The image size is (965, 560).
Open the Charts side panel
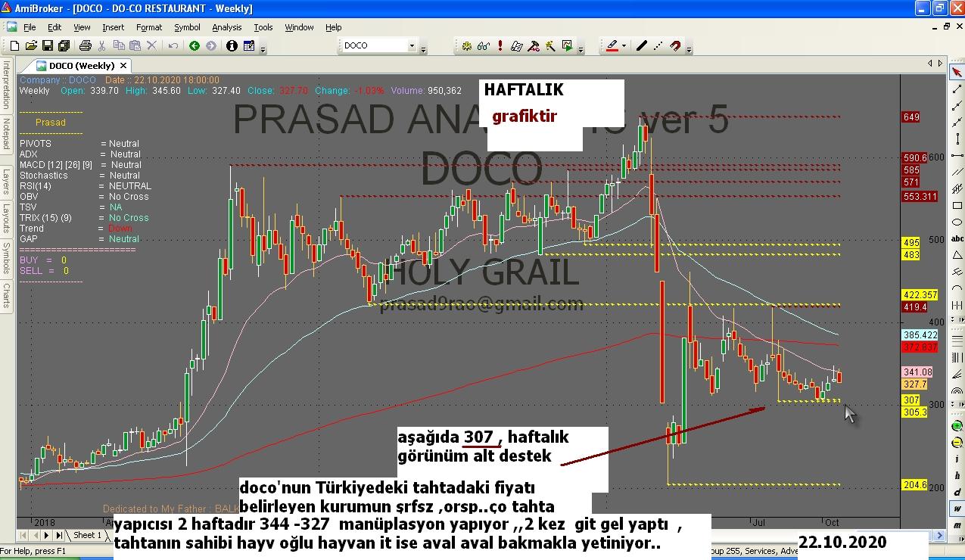pyautogui.click(x=6, y=296)
